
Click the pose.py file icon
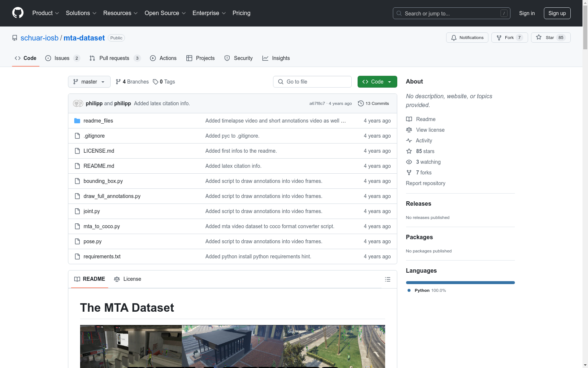click(77, 241)
